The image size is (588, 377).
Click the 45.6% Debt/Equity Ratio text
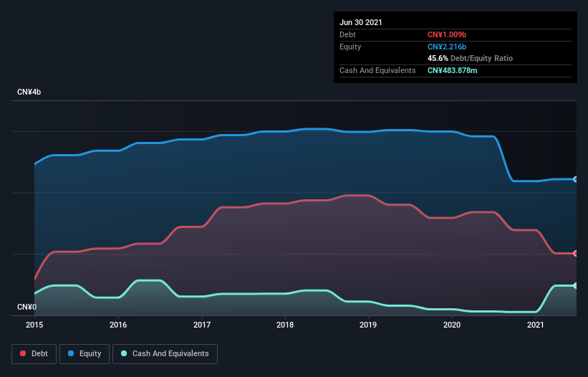tap(470, 58)
